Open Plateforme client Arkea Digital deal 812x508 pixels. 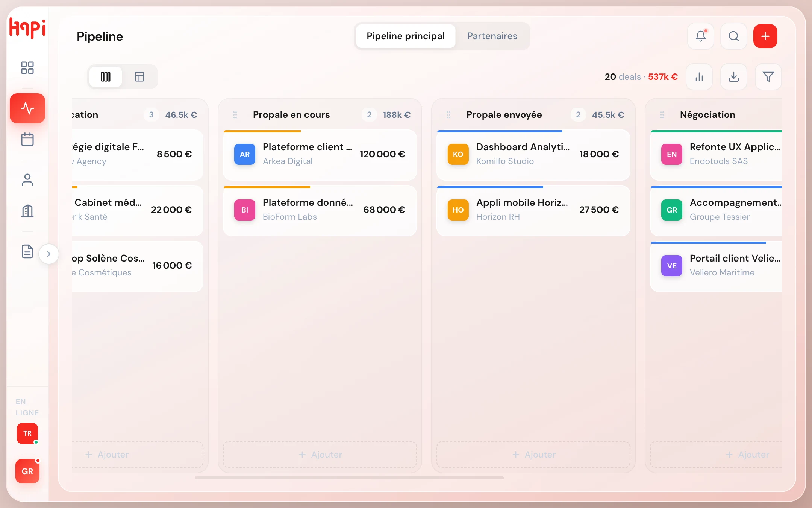(320, 155)
